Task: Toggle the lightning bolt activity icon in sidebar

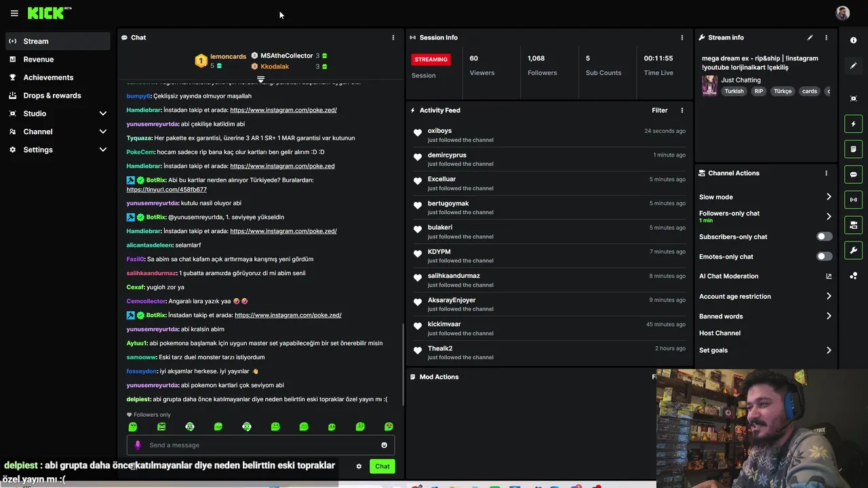Action: click(854, 124)
